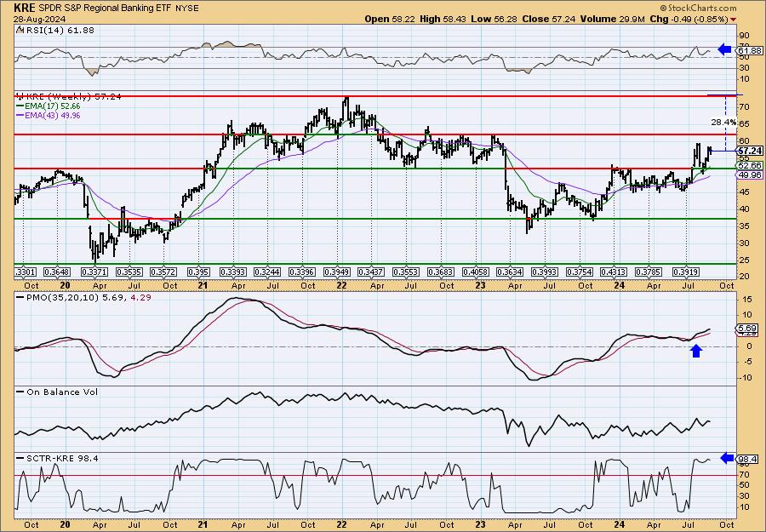766x532 pixels.
Task: Click the 0.3634 dividend value
Action: [510, 272]
